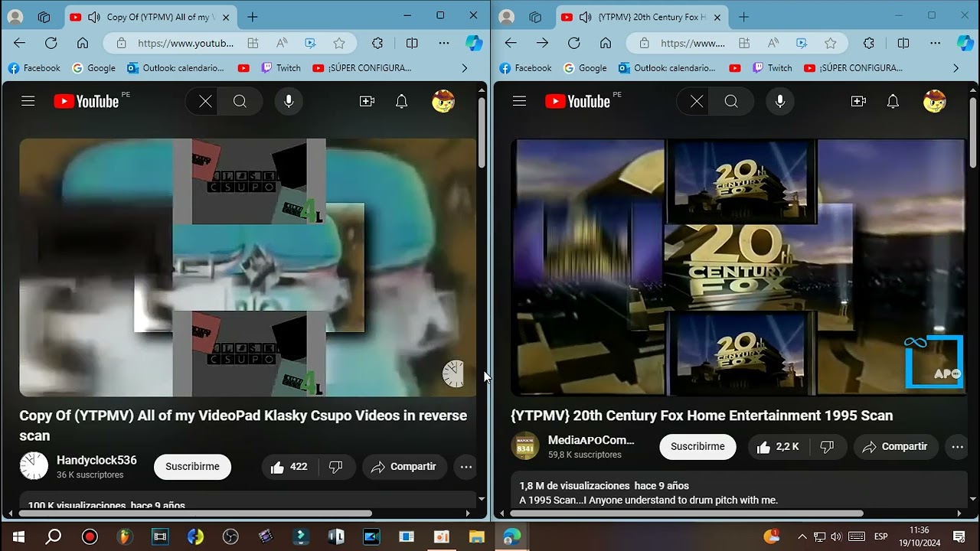Favorite this page star in left window
980x551 pixels.
[x=339, y=44]
